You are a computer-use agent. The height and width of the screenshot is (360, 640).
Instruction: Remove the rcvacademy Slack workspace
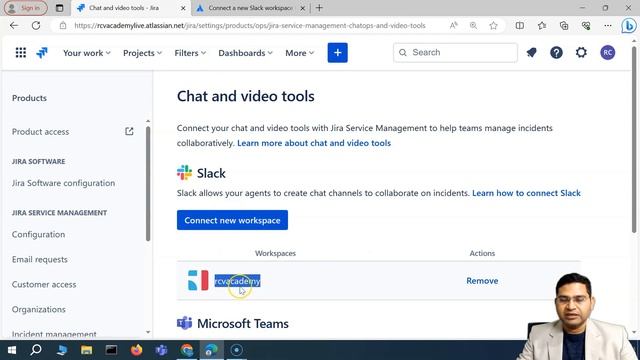482,281
